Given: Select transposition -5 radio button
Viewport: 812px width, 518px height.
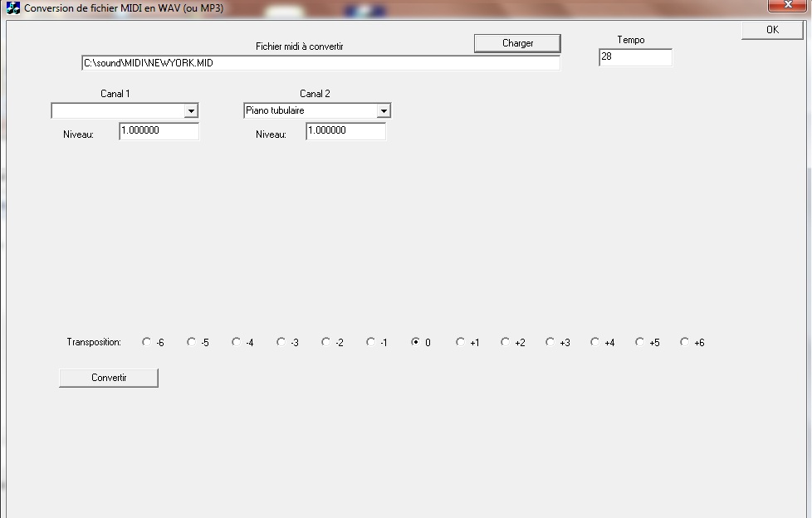Looking at the screenshot, I should click(191, 342).
